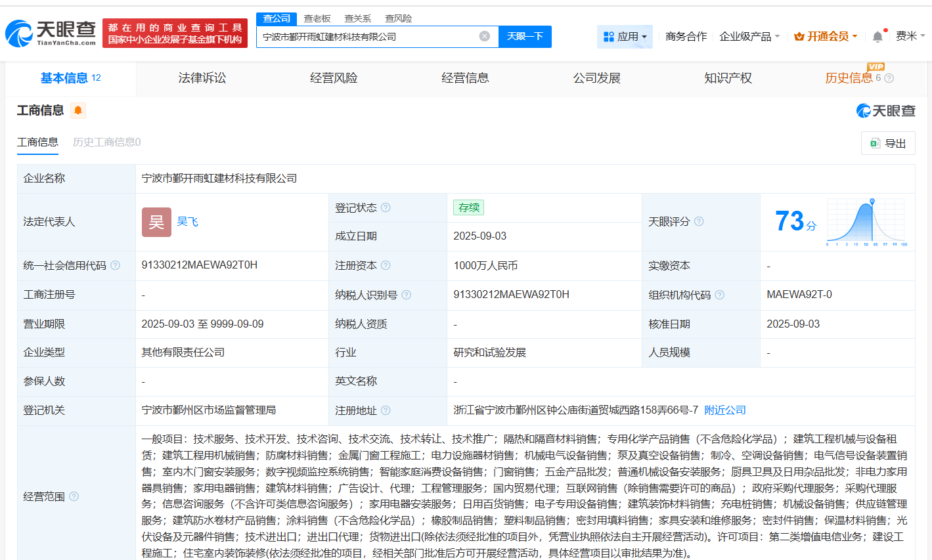Viewport: 932px width, 560px height.
Task: Open legal representative 吴飞 profile link
Action: (x=189, y=221)
